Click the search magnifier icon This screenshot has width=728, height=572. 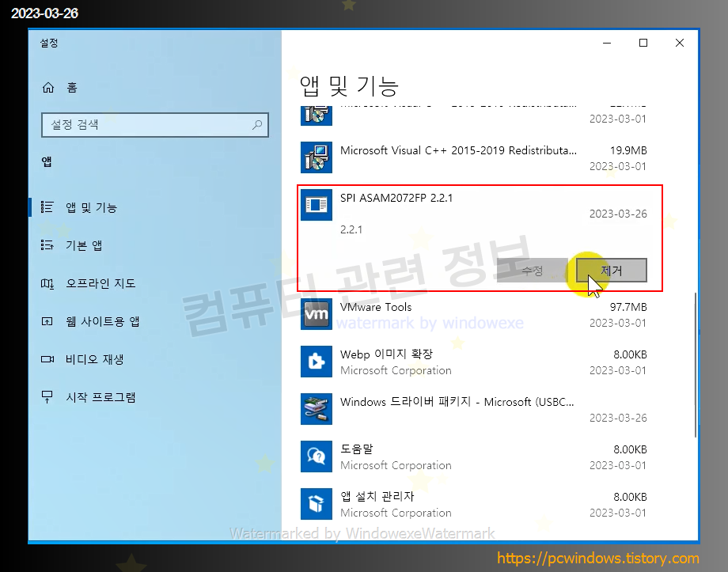pyautogui.click(x=256, y=124)
